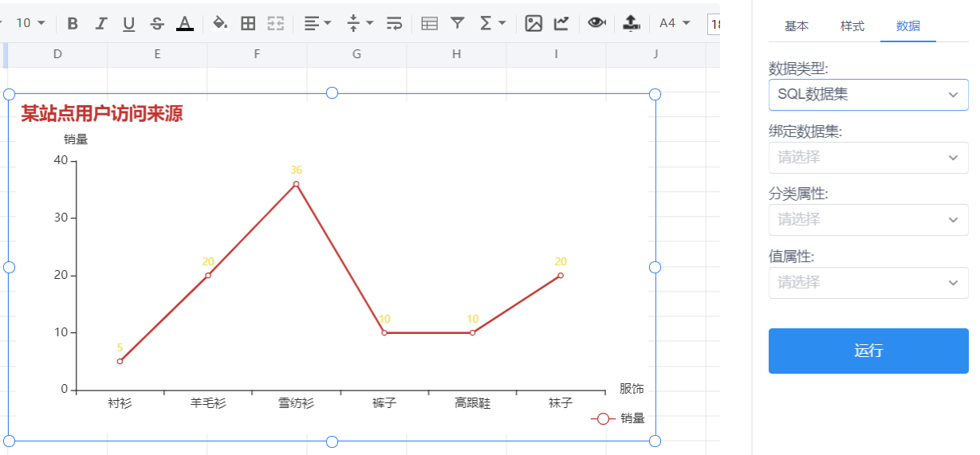Open the font color picker

coord(185,23)
